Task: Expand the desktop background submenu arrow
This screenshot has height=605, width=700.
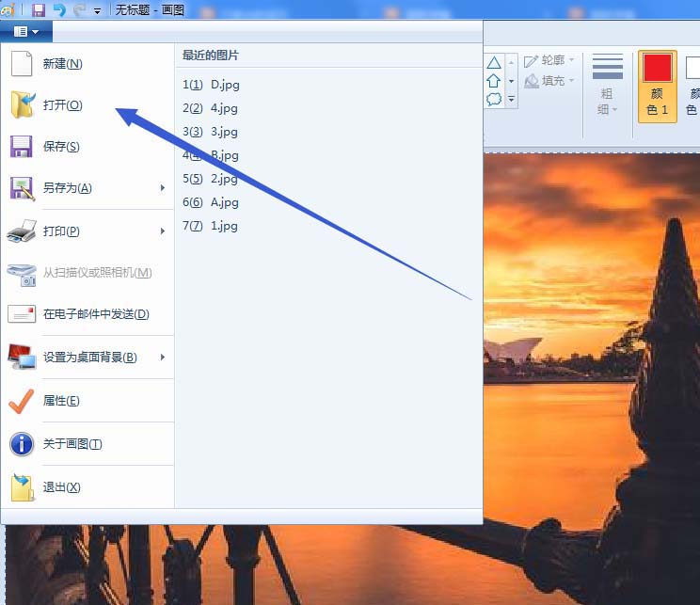Action: [163, 357]
